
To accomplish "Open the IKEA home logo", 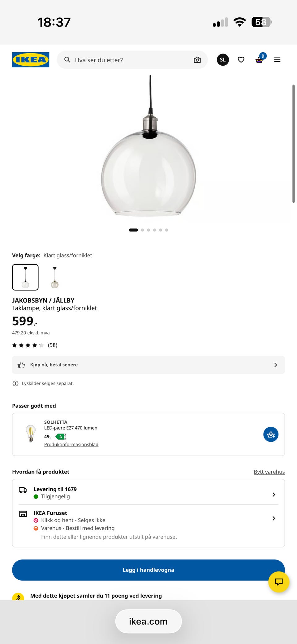I will click(31, 60).
